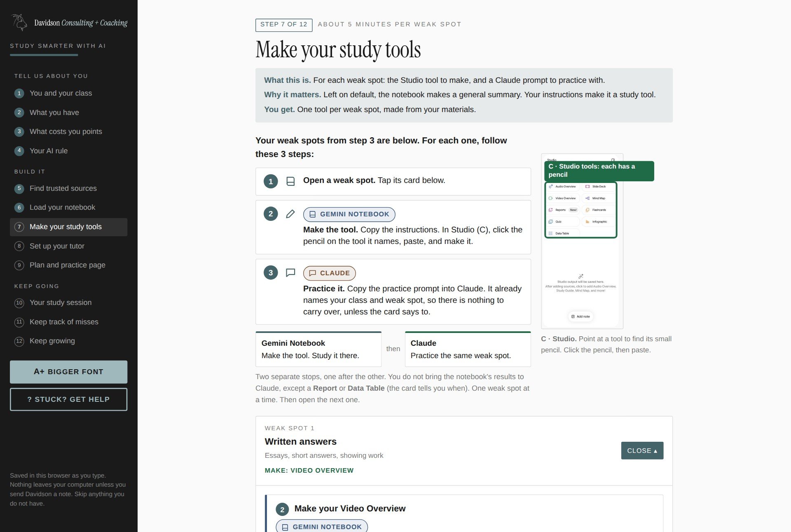Image resolution: width=791 pixels, height=532 pixels.
Task: Click the Gemini Notebook badge under 'Make your Video Overview'
Action: [x=322, y=527]
